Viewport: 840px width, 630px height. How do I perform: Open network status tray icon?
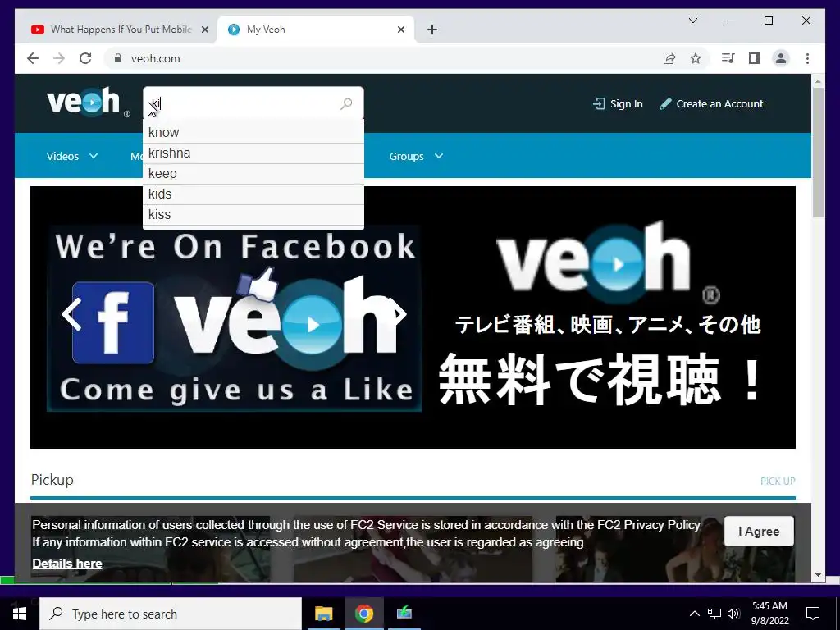click(x=714, y=614)
